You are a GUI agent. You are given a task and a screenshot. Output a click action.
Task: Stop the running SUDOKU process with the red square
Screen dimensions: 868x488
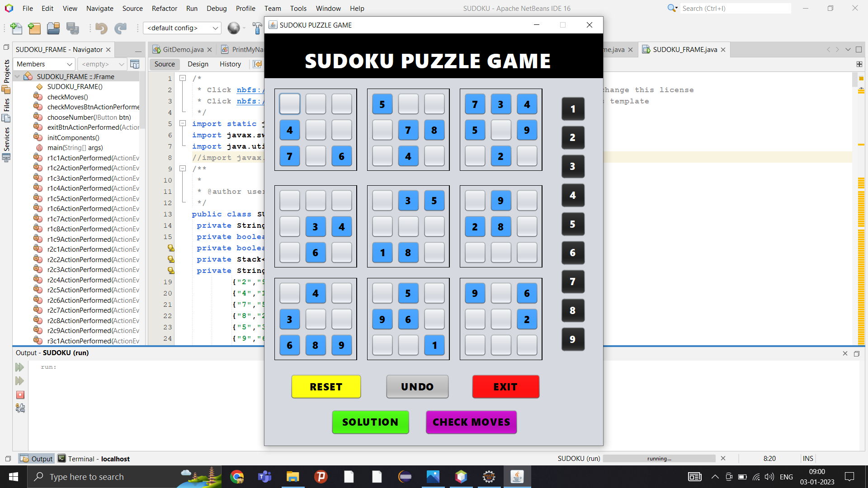coord(20,394)
